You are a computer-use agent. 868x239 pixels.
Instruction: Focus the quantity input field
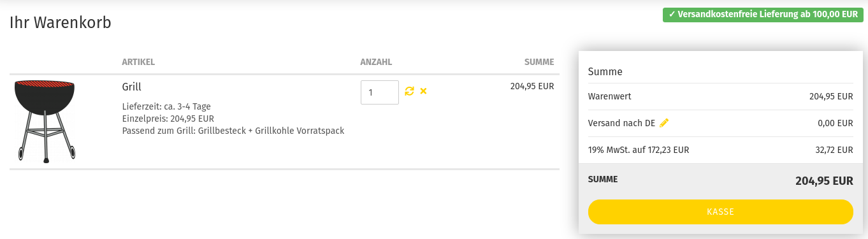point(380,92)
